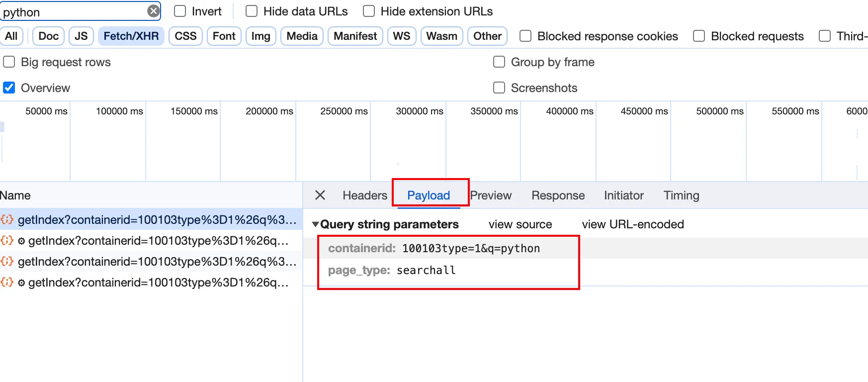Check Hide extension URLs

pyautogui.click(x=369, y=11)
